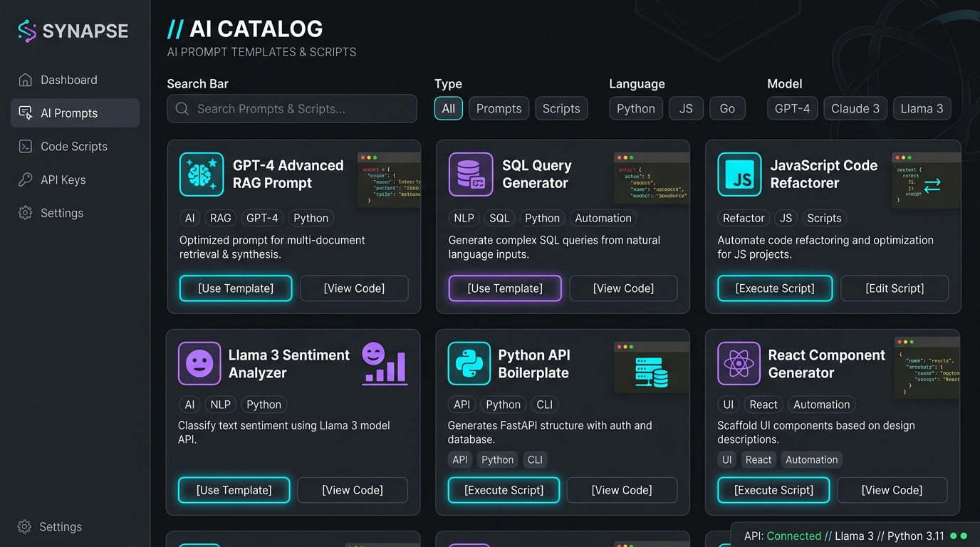The height and width of the screenshot is (547, 980).
Task: Filter type by Prompts
Action: point(499,109)
